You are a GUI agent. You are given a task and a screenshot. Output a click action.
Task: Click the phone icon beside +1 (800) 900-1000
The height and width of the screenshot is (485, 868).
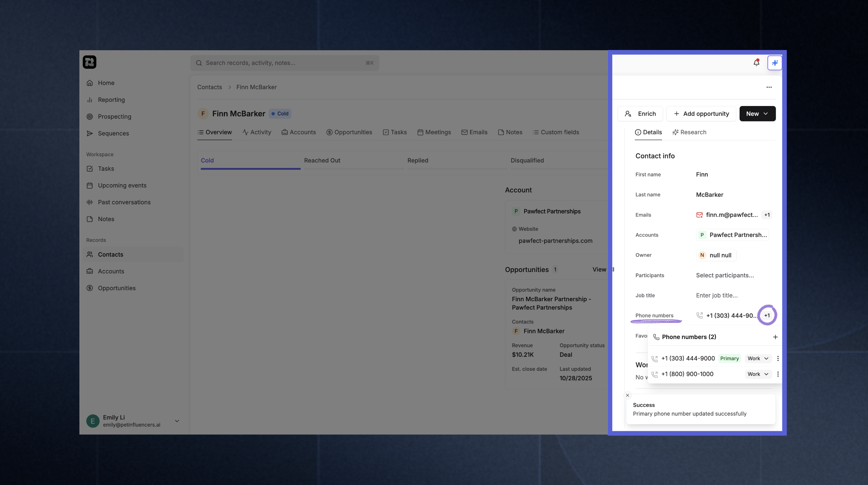pyautogui.click(x=654, y=374)
